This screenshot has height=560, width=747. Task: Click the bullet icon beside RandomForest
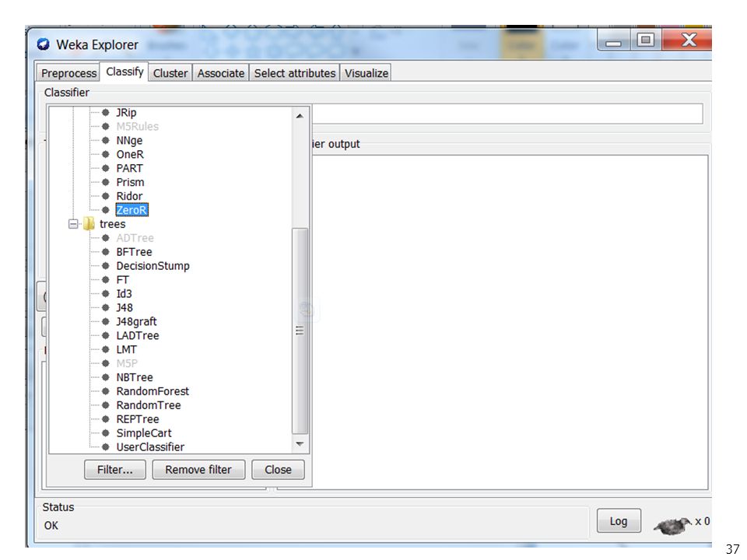coord(106,391)
